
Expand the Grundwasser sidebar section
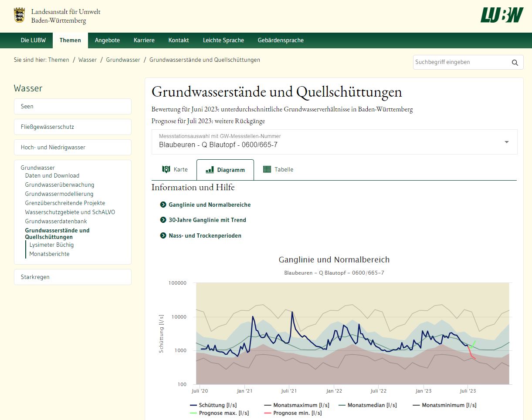coord(37,168)
